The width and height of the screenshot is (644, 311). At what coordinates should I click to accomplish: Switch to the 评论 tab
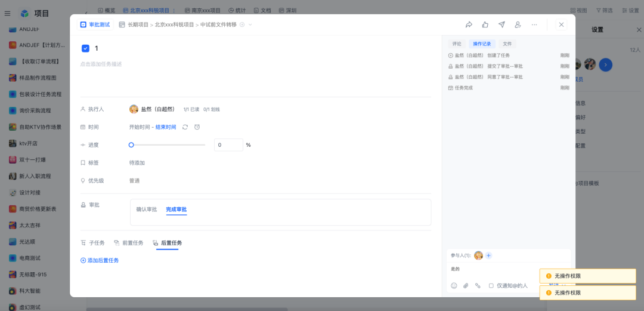coord(457,44)
